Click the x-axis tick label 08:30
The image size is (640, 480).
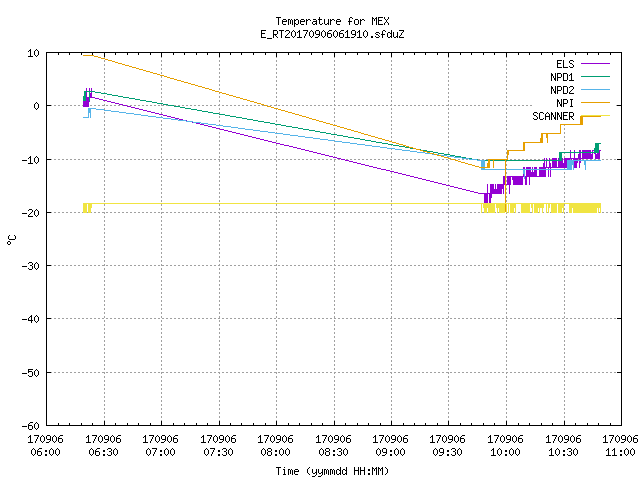333,452
